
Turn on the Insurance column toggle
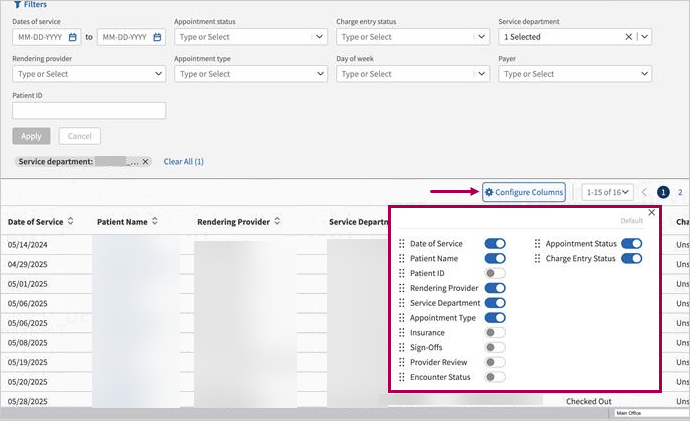[x=495, y=333]
